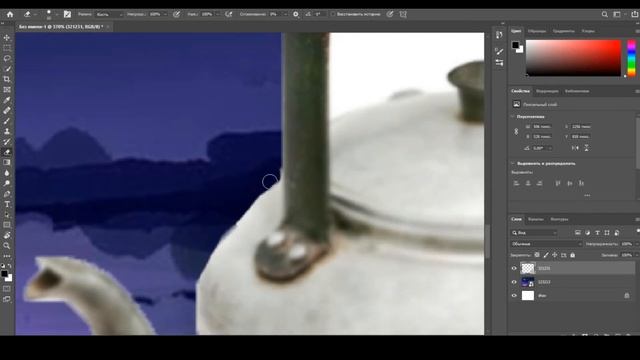Viewport: 640px width, 360px height.
Task: Enable the Восстановить историю checkbox
Action: click(x=333, y=14)
